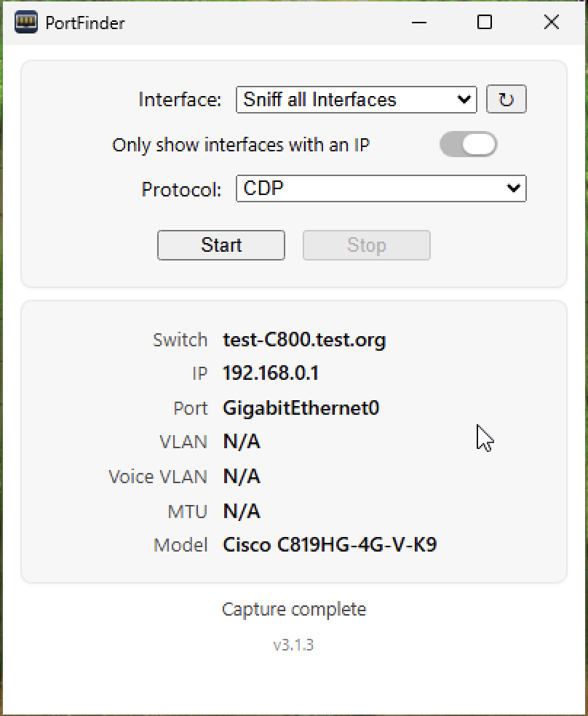Screen dimensions: 588x716
Task: Click the v3.1.3 version label
Action: 294,644
